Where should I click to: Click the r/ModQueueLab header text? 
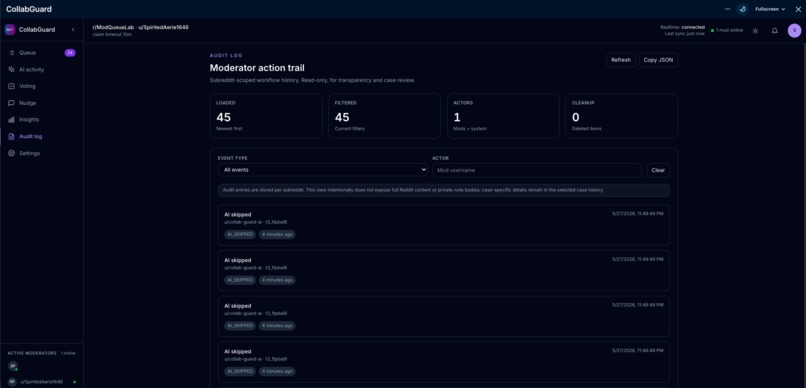(x=140, y=27)
